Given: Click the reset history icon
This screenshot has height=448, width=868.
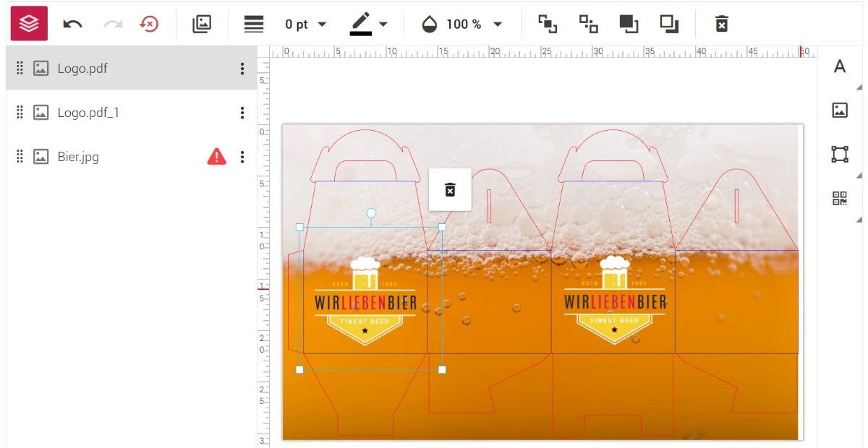Looking at the screenshot, I should 148,24.
